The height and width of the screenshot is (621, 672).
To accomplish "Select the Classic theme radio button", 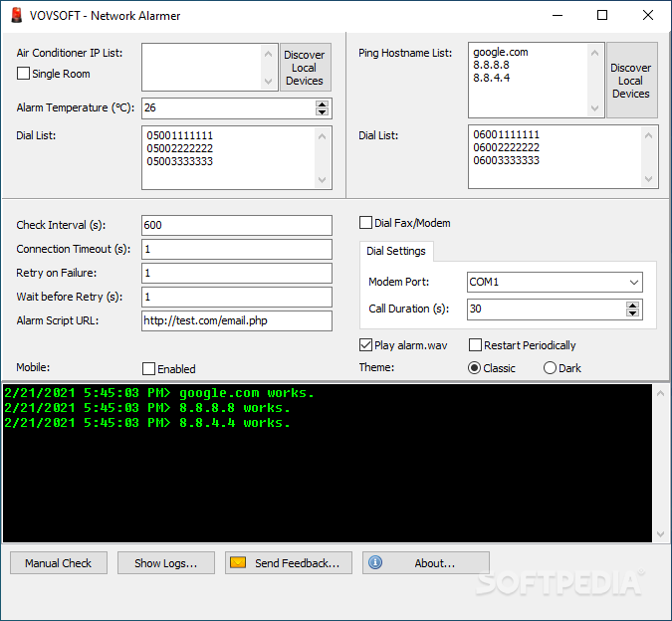I will pyautogui.click(x=474, y=368).
